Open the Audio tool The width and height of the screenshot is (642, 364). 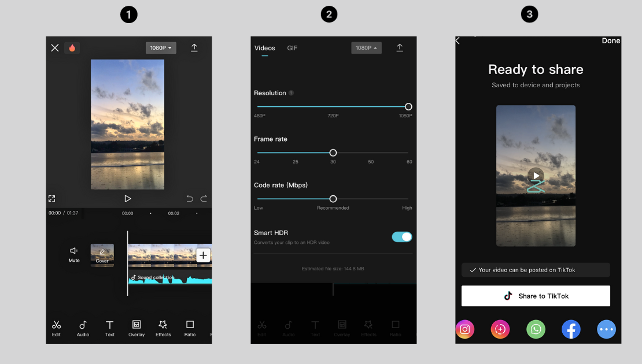click(x=83, y=328)
